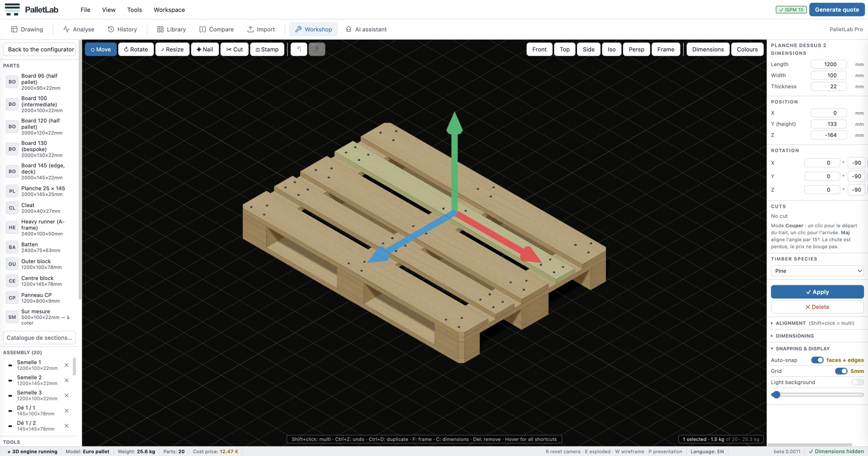
Task: Remove Semelle 3 with its X icon
Action: (67, 395)
